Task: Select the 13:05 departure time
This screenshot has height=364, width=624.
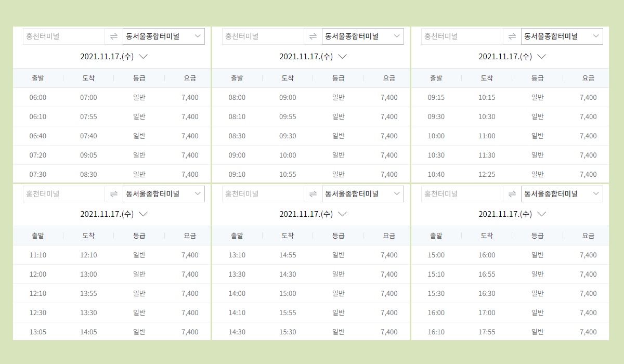Action: point(38,332)
